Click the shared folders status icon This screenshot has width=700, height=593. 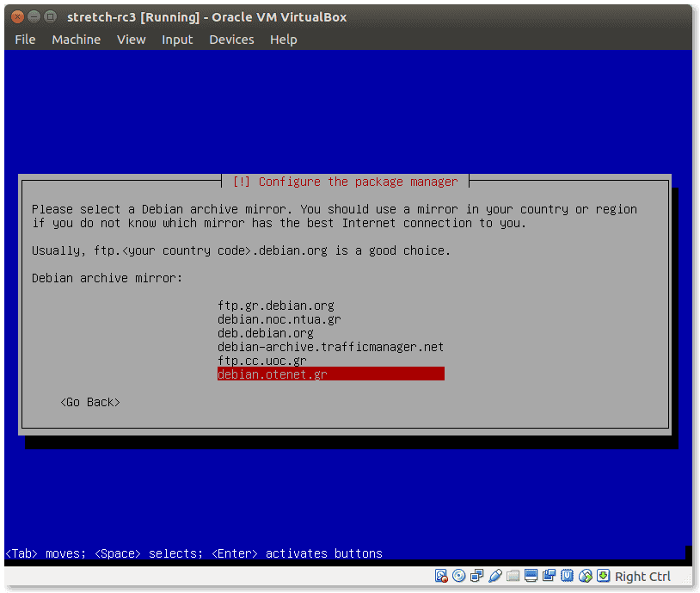(513, 576)
